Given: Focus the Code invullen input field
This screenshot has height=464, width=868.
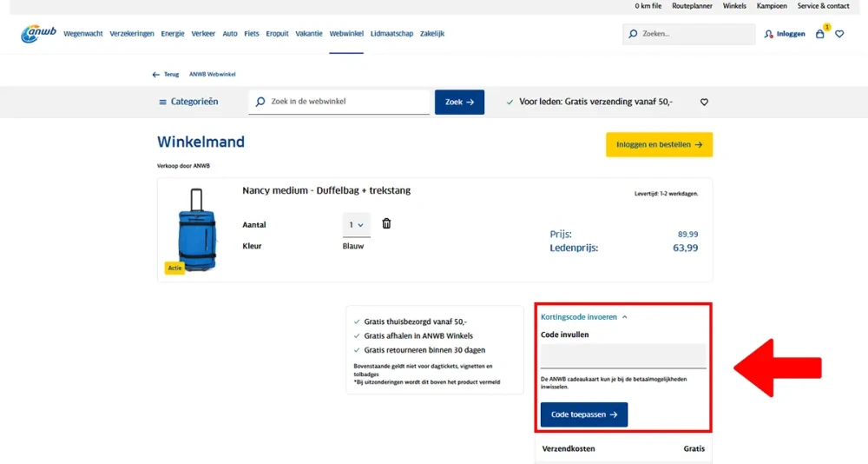Looking at the screenshot, I should (x=623, y=356).
